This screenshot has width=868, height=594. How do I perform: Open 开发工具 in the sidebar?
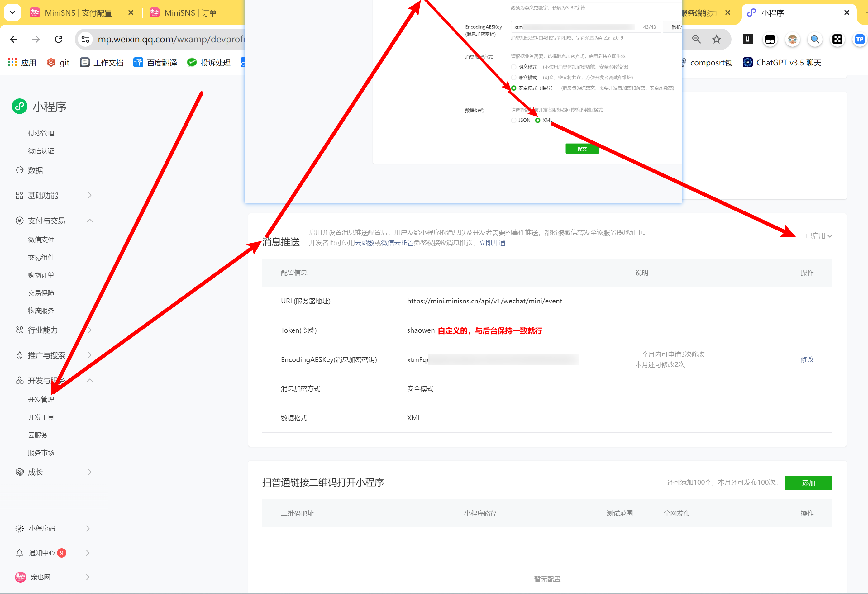click(41, 417)
